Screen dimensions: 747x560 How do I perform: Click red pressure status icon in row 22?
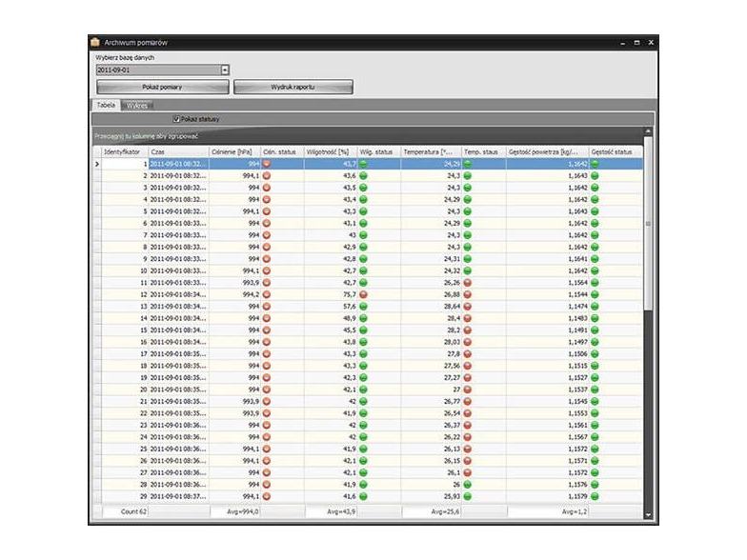(267, 413)
